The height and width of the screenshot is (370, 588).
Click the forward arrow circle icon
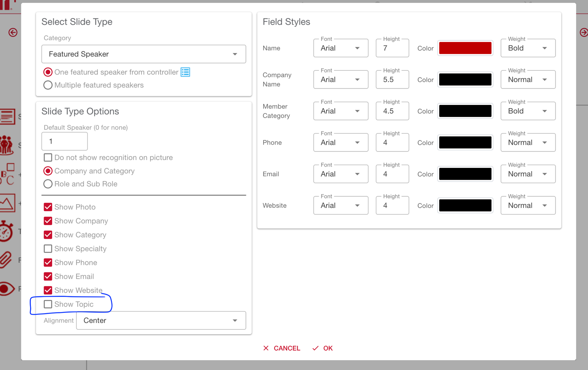point(584,33)
